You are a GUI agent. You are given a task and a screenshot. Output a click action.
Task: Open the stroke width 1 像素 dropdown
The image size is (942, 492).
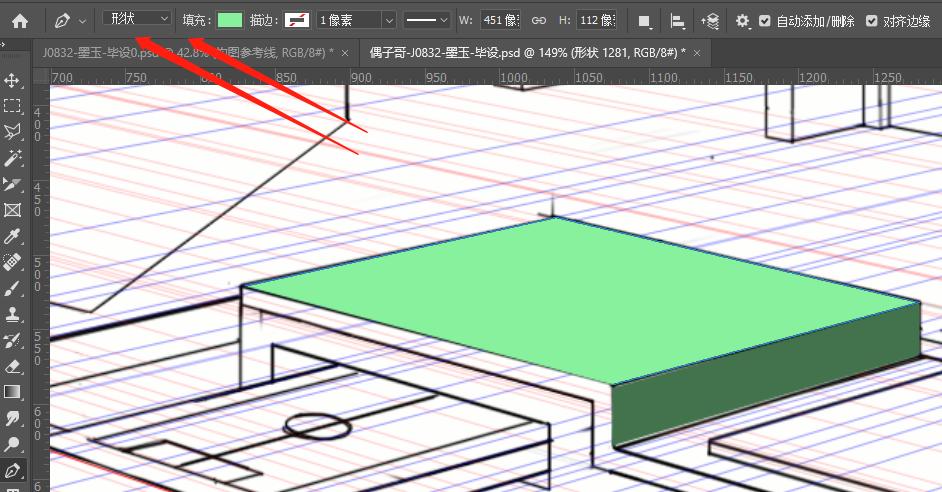pyautogui.click(x=356, y=20)
